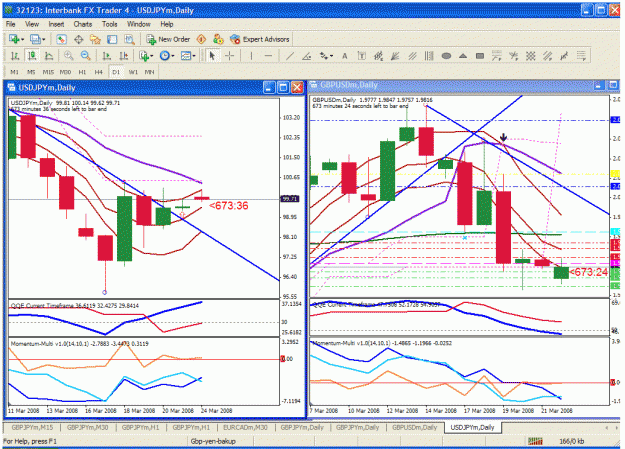Click the <673:36 countdown label
625x449 pixels.
click(x=229, y=206)
